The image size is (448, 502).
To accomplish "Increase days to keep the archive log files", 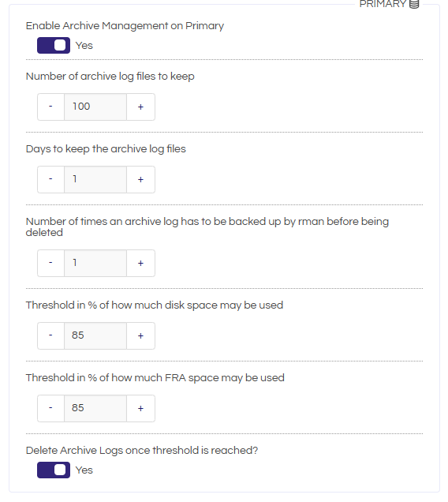I will 141,180.
